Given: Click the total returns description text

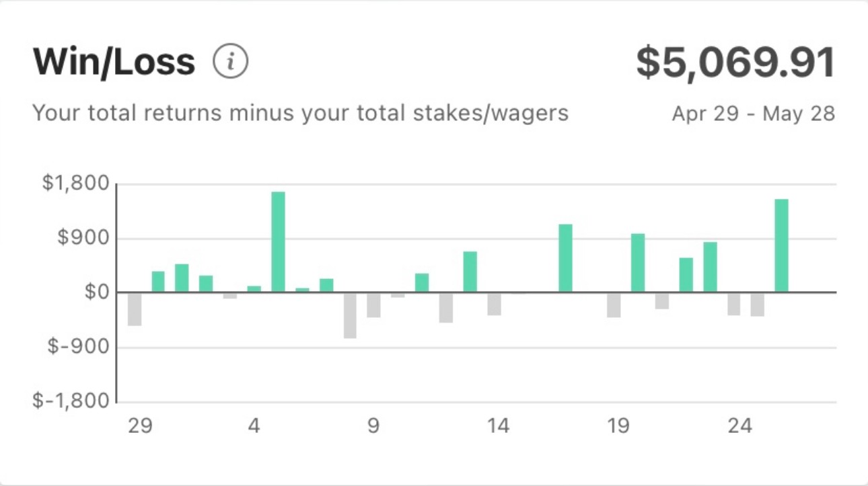Looking at the screenshot, I should [x=301, y=113].
